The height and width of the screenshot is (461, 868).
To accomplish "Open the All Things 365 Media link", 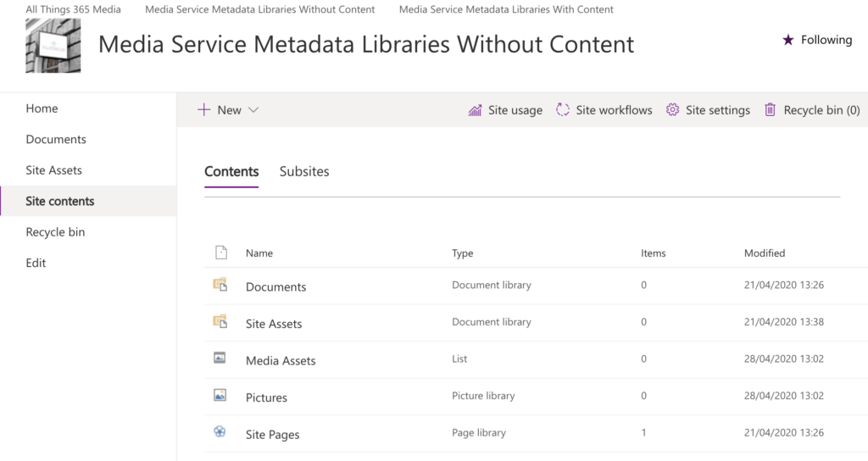I will coord(73,9).
